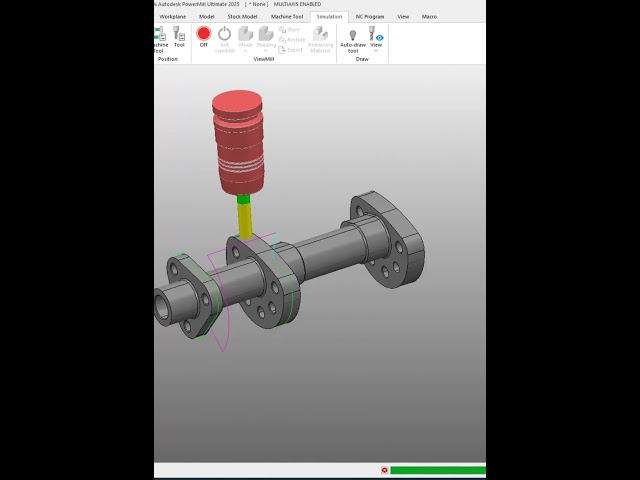Click the Tool position icon
640x480 pixels.
click(x=179, y=37)
